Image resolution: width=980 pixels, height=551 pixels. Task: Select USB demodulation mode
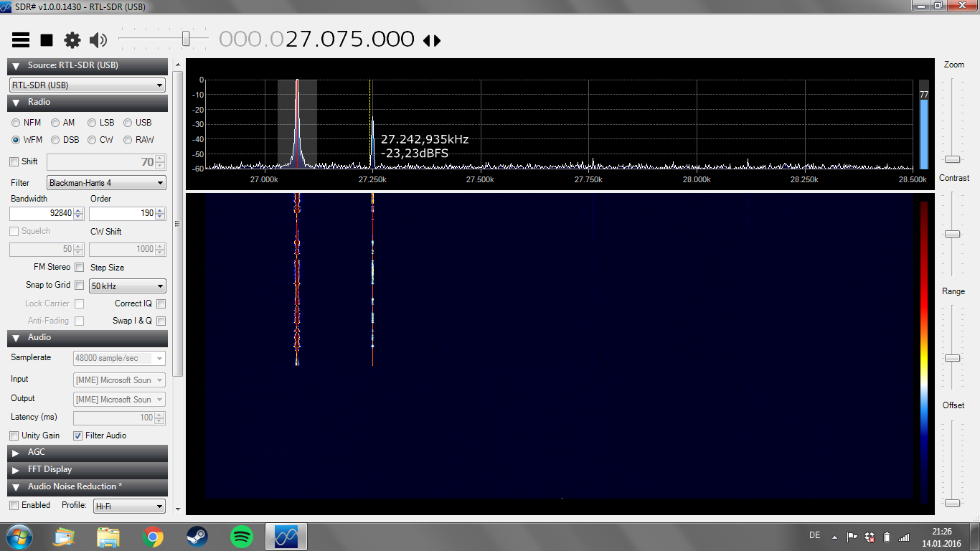click(x=128, y=123)
